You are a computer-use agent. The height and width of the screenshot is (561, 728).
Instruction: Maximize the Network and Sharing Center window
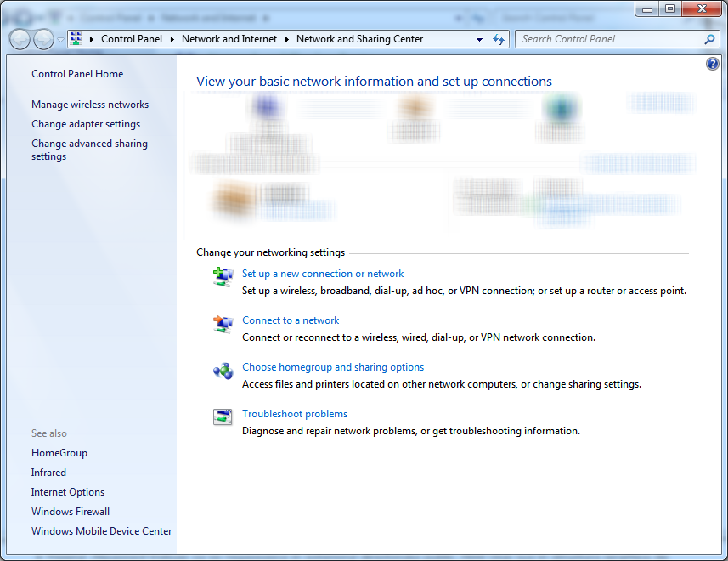[670, 8]
